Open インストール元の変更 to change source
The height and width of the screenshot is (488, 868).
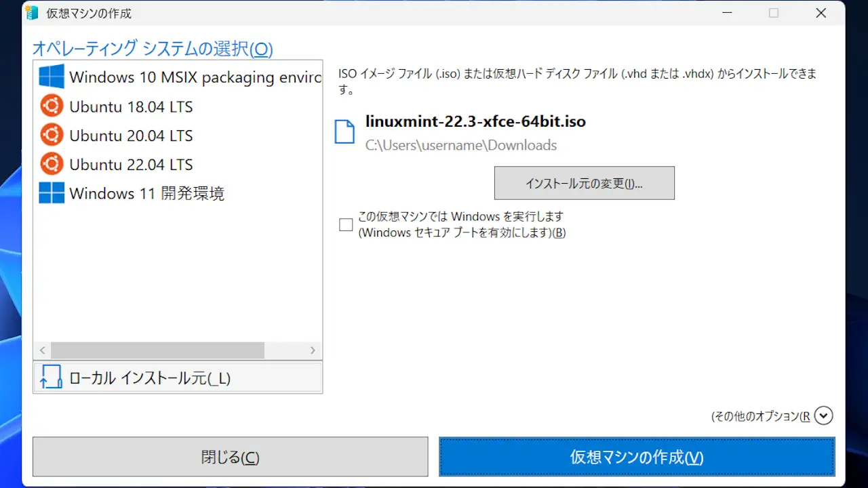[x=585, y=183]
